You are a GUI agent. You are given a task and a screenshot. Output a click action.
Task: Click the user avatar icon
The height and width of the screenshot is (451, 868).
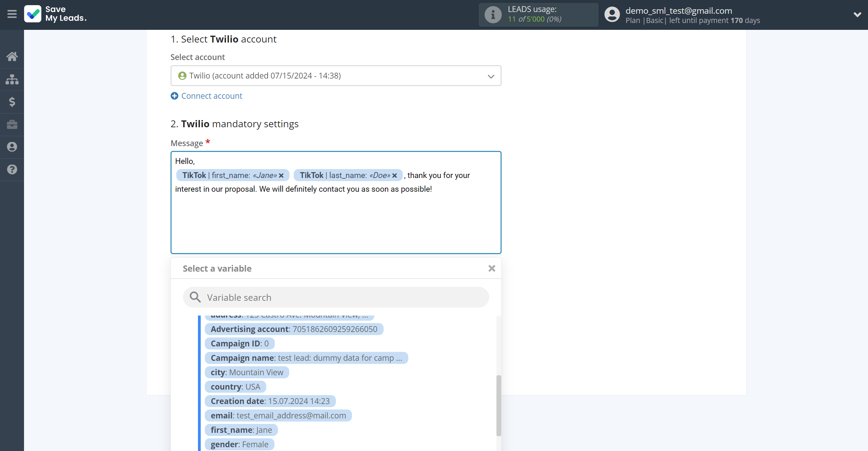(612, 15)
